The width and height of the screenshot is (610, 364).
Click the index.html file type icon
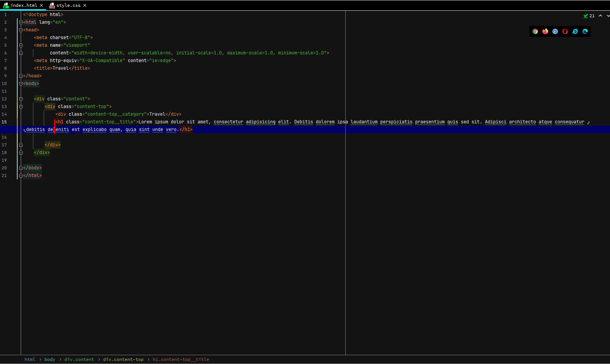coord(6,5)
